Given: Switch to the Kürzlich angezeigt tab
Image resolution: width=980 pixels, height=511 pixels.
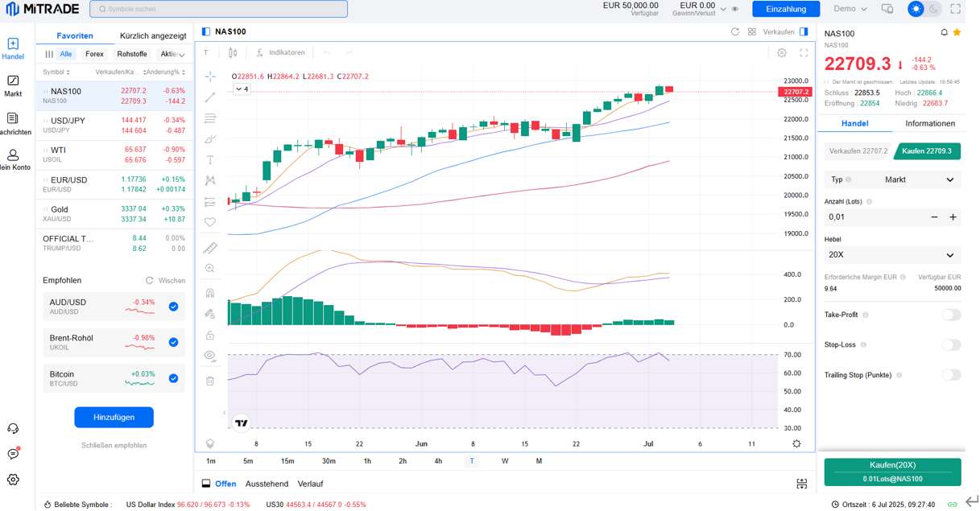Looking at the screenshot, I should [153, 35].
